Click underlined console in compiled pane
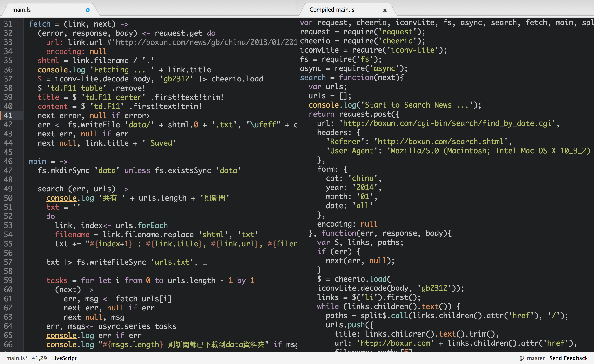Image resolution: width=594 pixels, height=364 pixels. [324, 105]
